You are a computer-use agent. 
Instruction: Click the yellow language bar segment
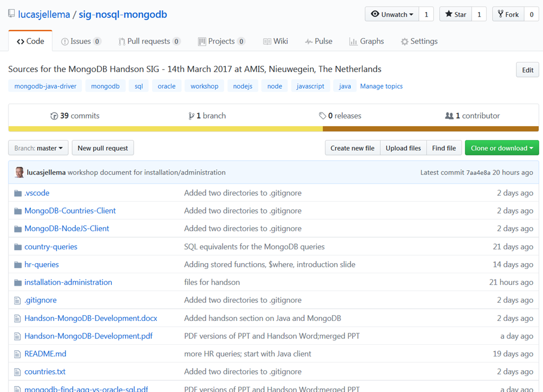click(x=165, y=128)
